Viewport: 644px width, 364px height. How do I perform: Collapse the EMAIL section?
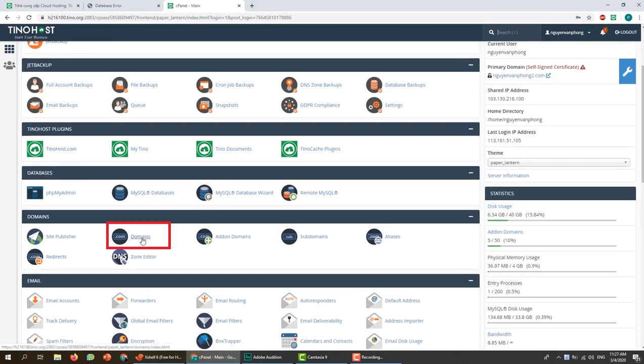[x=471, y=281]
